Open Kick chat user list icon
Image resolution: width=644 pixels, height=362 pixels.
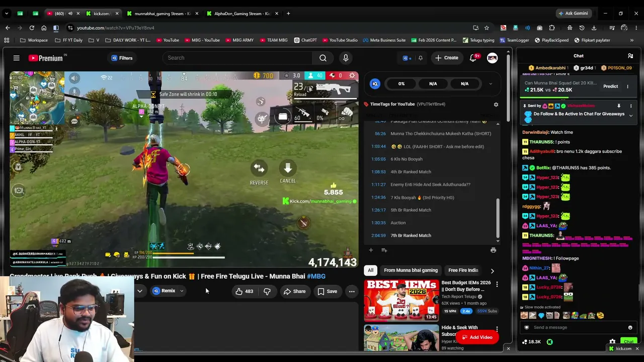click(630, 56)
